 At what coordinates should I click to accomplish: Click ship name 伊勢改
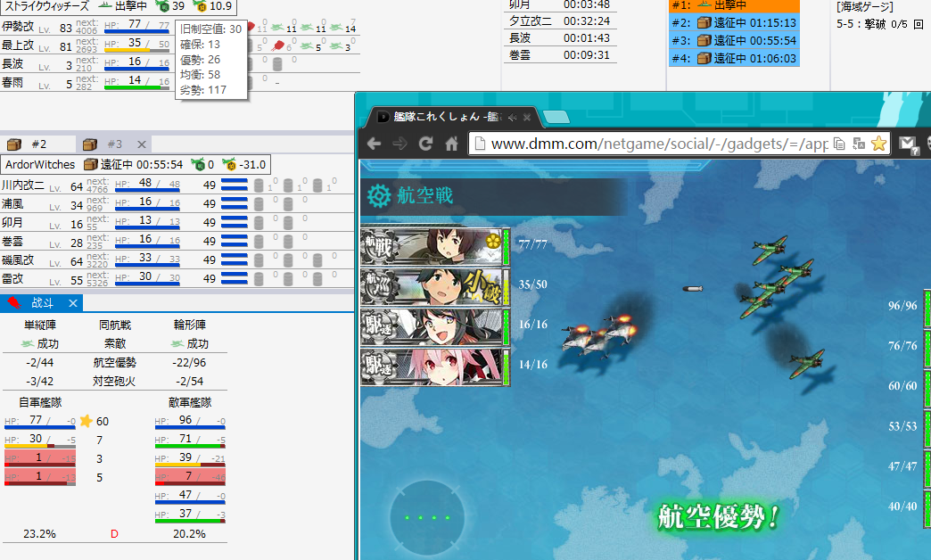pyautogui.click(x=18, y=27)
